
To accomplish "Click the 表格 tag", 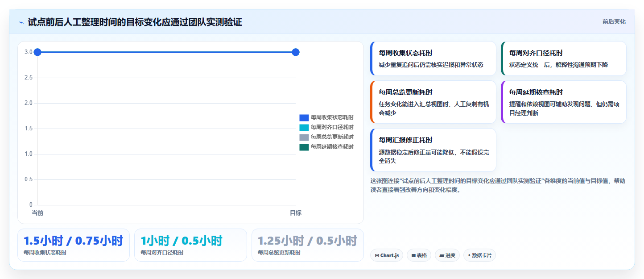I will [x=419, y=255].
